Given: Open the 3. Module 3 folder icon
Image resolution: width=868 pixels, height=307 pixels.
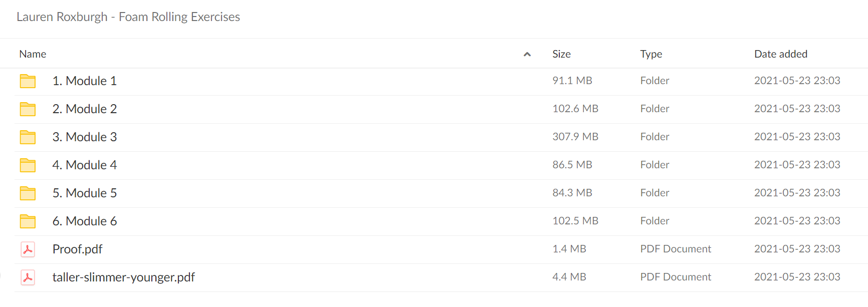Looking at the screenshot, I should 28,137.
